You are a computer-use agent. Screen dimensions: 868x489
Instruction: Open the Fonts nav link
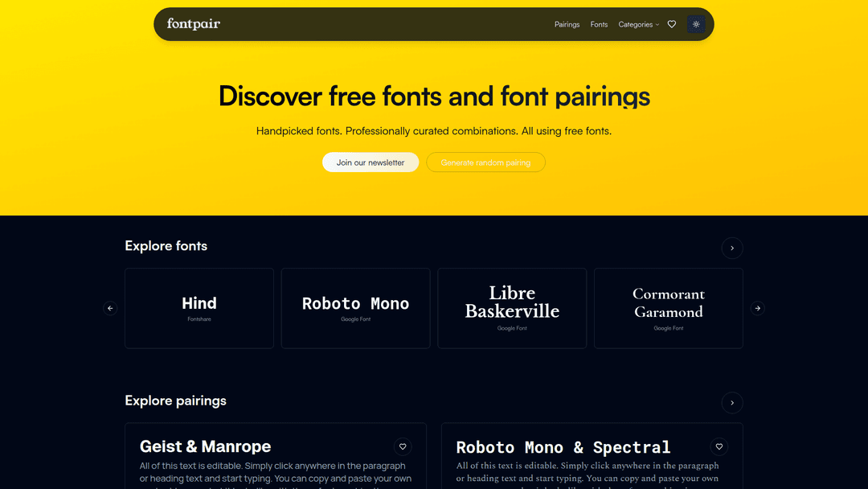coord(599,24)
